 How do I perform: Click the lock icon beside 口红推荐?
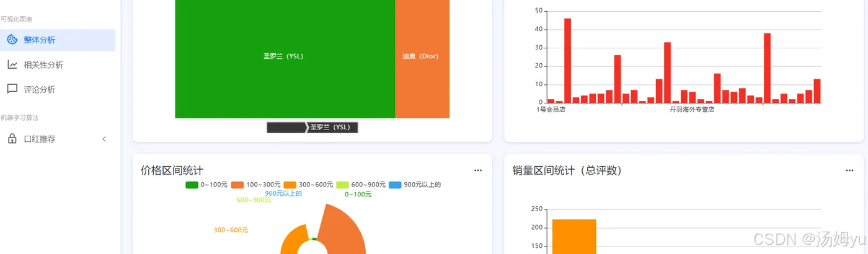coord(12,139)
